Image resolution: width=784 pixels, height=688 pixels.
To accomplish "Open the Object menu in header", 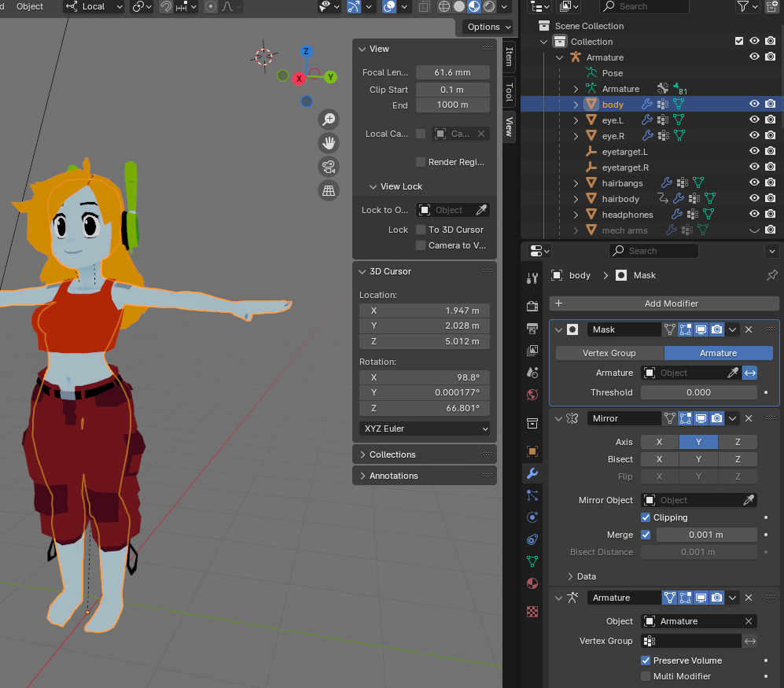I will tap(30, 6).
